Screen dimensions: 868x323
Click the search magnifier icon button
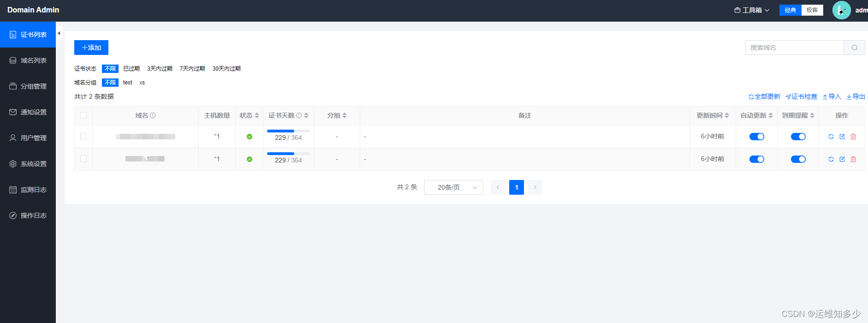pos(855,48)
